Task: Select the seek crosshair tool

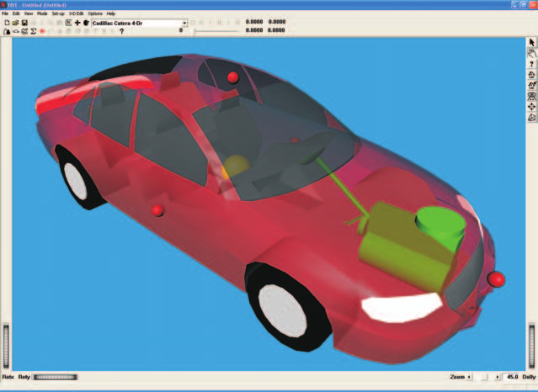Action: tap(531, 107)
